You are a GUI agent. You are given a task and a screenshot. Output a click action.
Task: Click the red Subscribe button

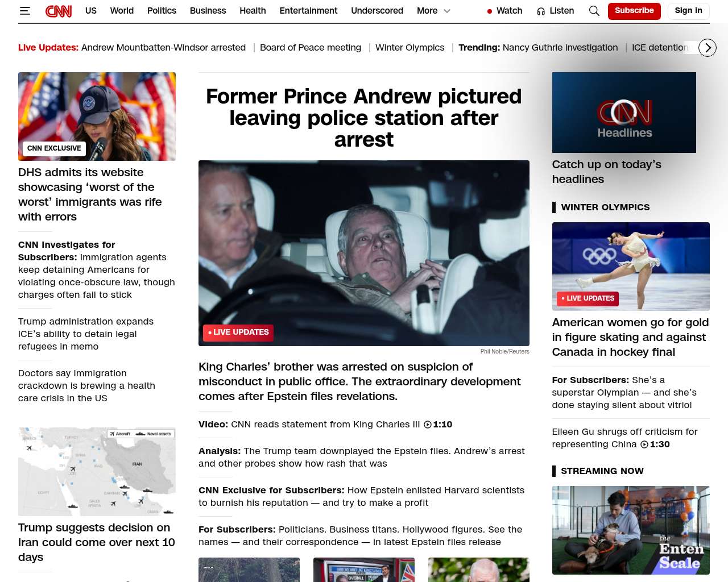click(634, 11)
